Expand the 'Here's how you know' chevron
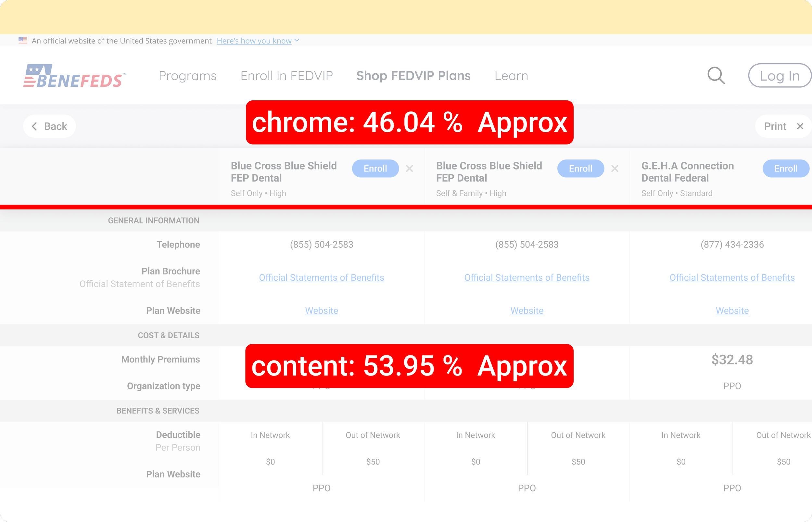The width and height of the screenshot is (812, 522). coord(297,40)
